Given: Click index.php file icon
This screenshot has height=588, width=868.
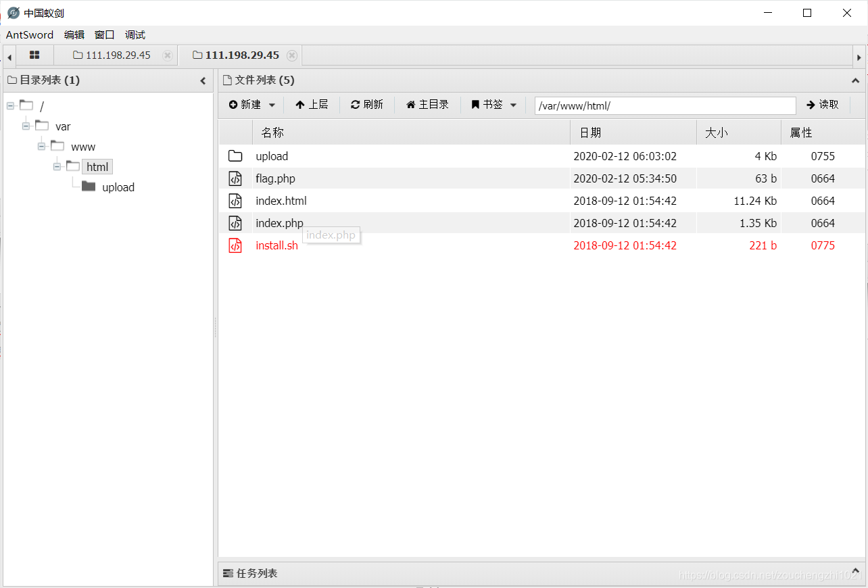Looking at the screenshot, I should 235,223.
